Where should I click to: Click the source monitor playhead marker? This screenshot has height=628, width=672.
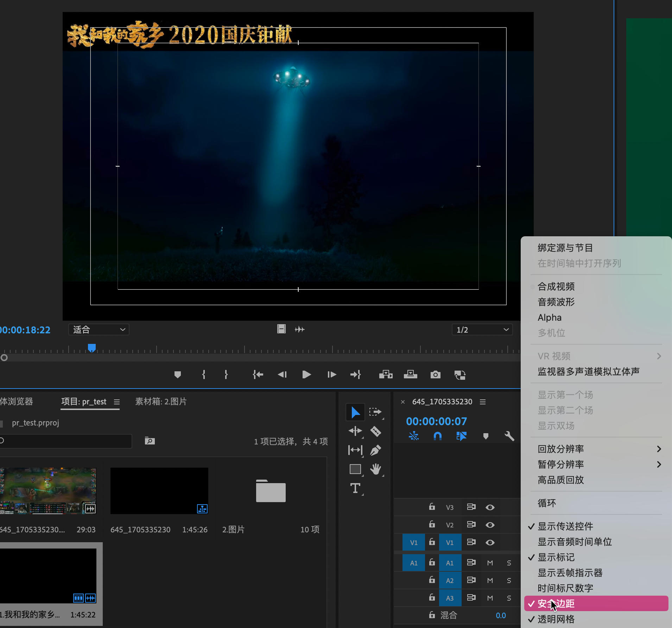coord(92,348)
